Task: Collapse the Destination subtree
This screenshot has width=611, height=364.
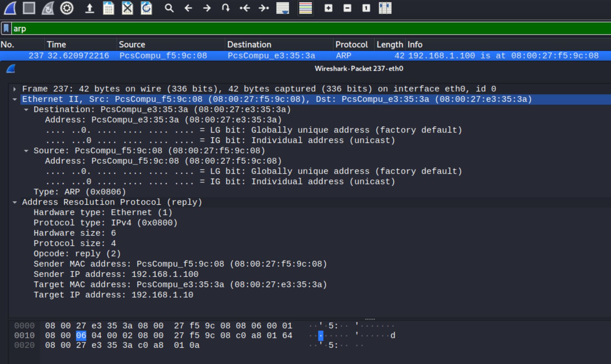Action: (26, 110)
